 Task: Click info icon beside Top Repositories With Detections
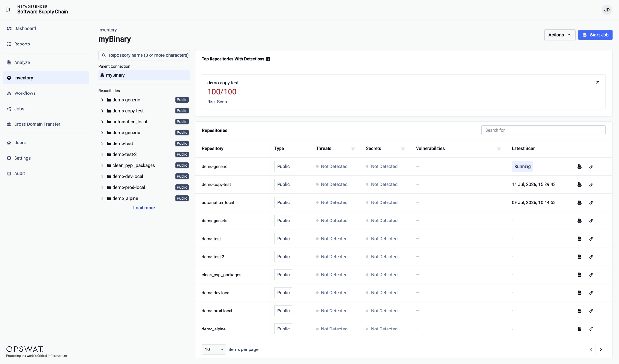[268, 59]
